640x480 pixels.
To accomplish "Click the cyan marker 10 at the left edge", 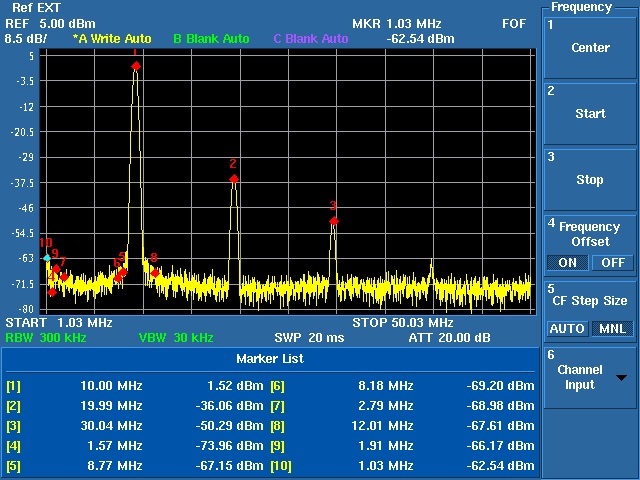I will point(47,258).
